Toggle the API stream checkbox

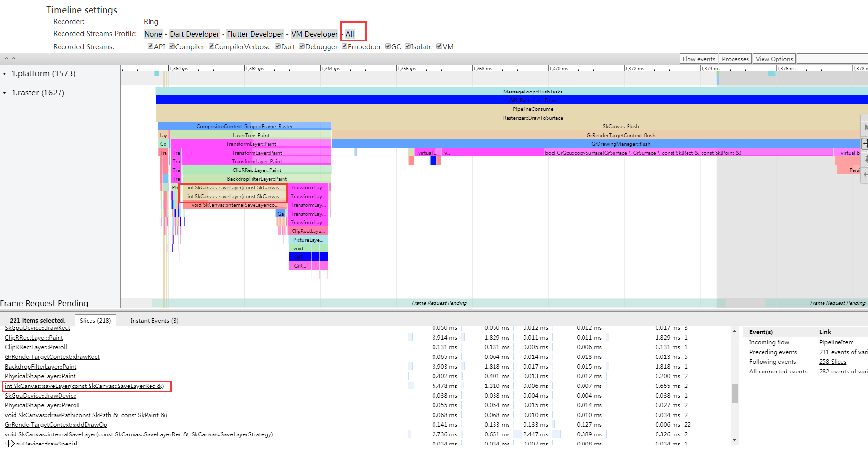[x=150, y=46]
